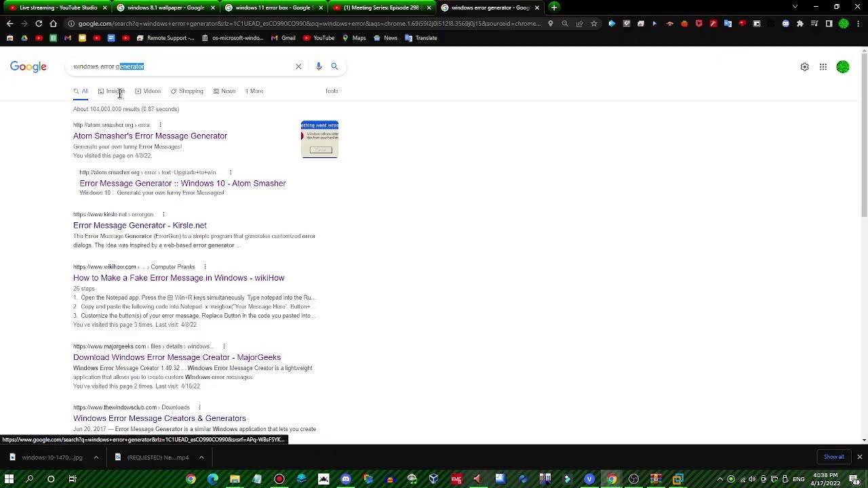The height and width of the screenshot is (488, 868).
Task: Open How to Make a Fake Error Message link
Action: (x=179, y=278)
